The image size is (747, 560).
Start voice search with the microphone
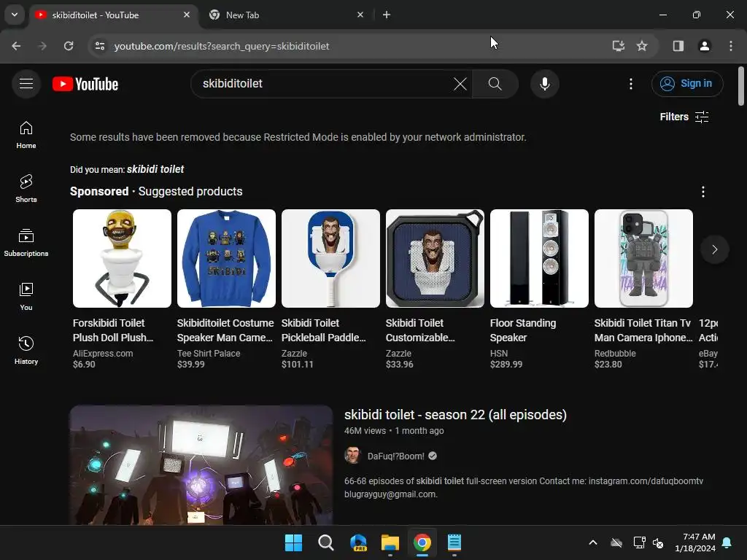[544, 84]
